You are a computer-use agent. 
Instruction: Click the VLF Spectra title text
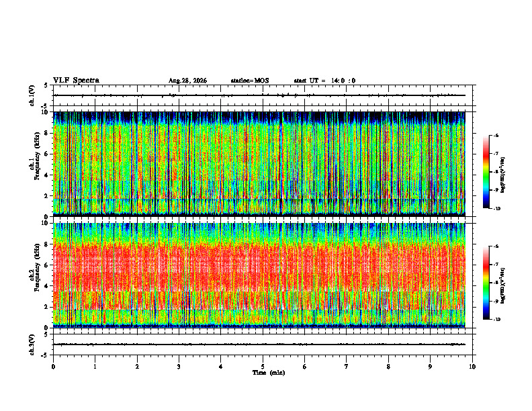tap(76, 81)
